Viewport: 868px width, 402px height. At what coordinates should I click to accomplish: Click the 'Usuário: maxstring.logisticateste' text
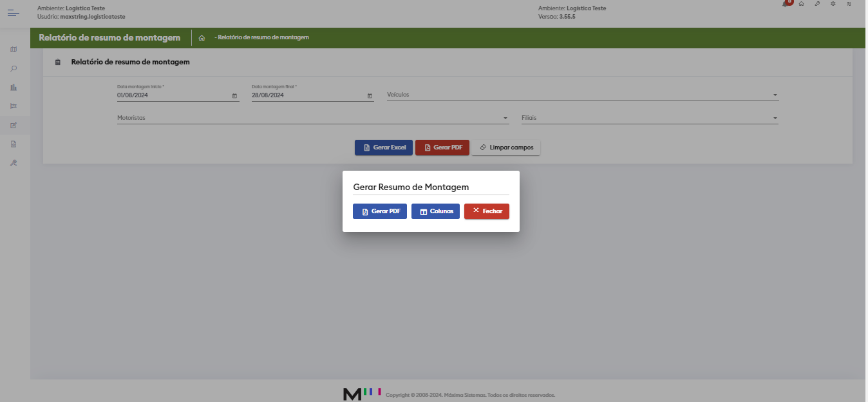(81, 16)
